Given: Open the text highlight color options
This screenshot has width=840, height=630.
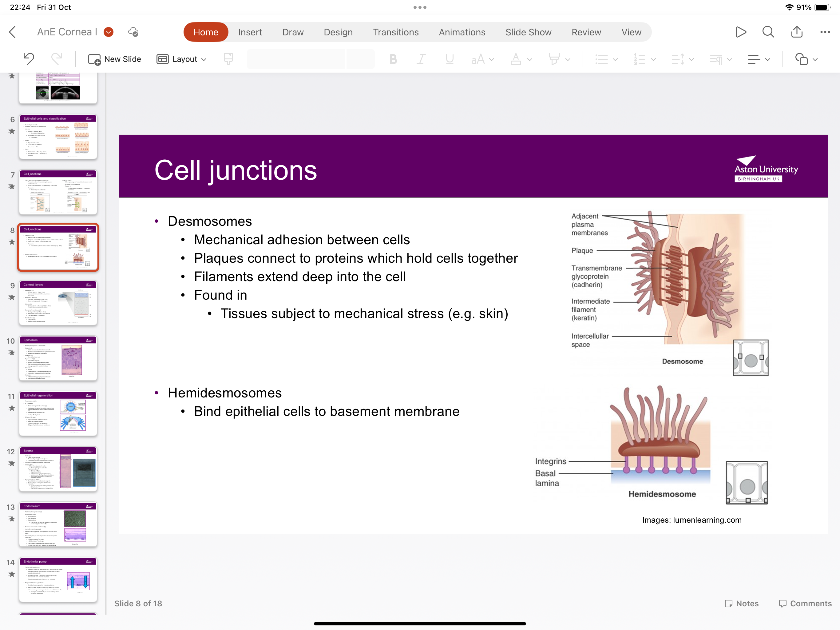Looking at the screenshot, I should tap(559, 59).
